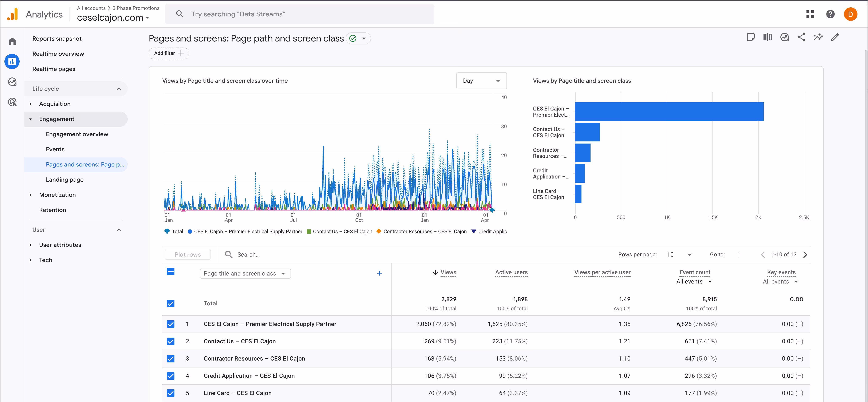
Task: Open Page title and screen class dropdown
Action: pyautogui.click(x=245, y=273)
